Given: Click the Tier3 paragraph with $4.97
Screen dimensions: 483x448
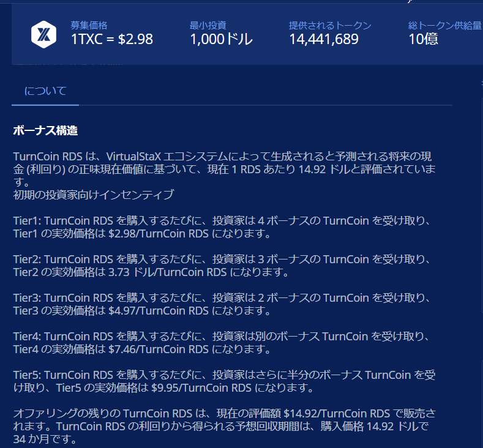Looking at the screenshot, I should pos(222,304).
